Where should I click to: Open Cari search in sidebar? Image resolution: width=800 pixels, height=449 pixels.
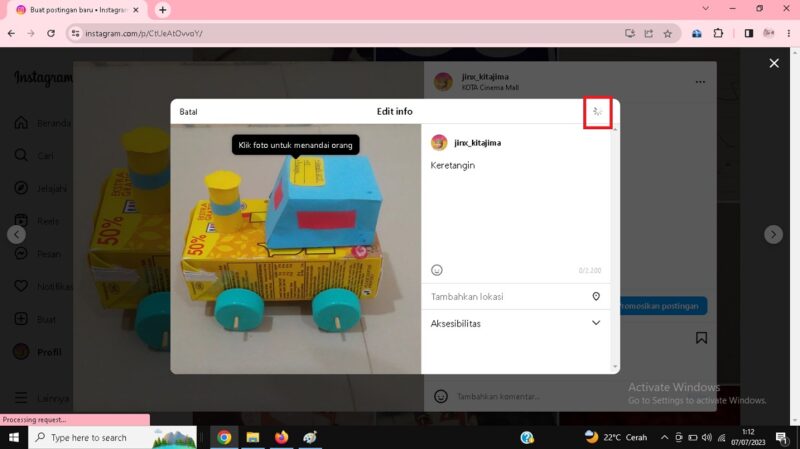pyautogui.click(x=34, y=156)
